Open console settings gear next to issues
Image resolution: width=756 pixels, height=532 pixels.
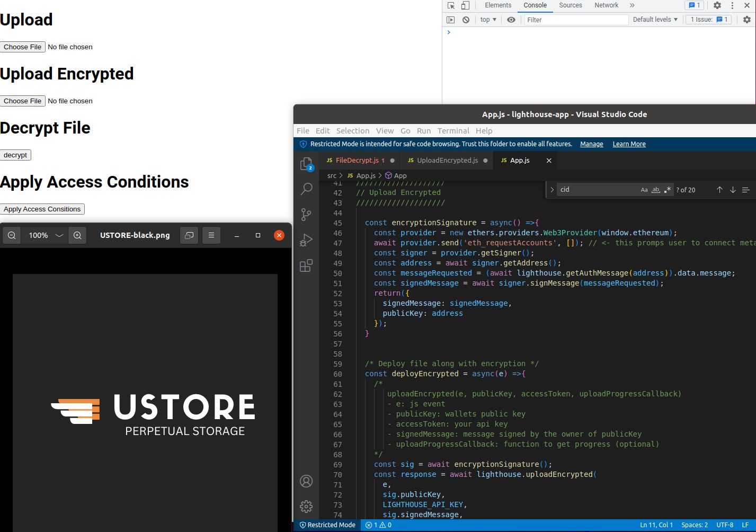coord(747,20)
